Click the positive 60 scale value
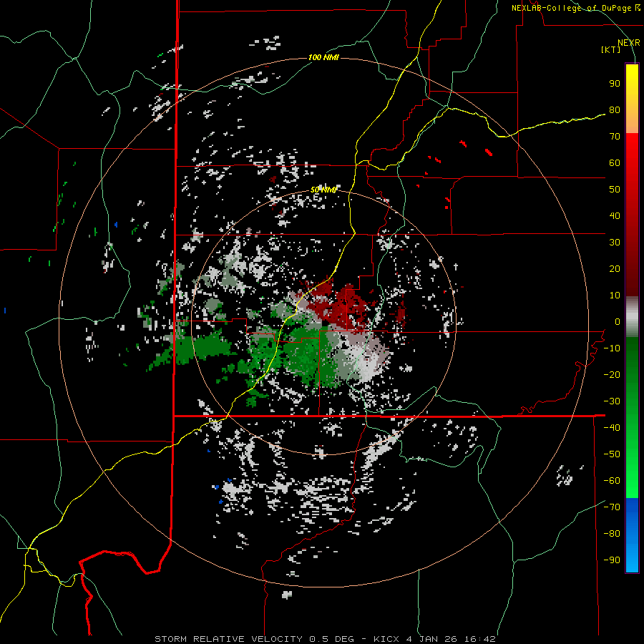This screenshot has width=644, height=644. [x=615, y=163]
